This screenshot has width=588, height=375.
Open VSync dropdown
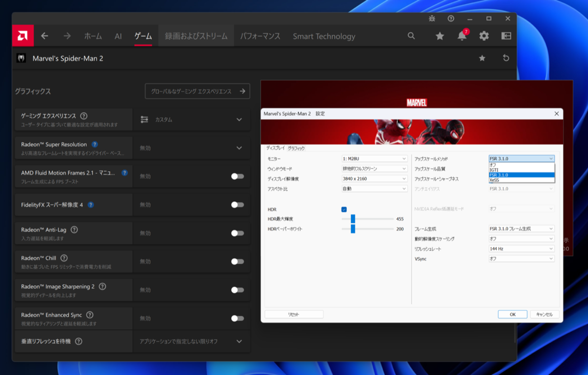coord(521,258)
